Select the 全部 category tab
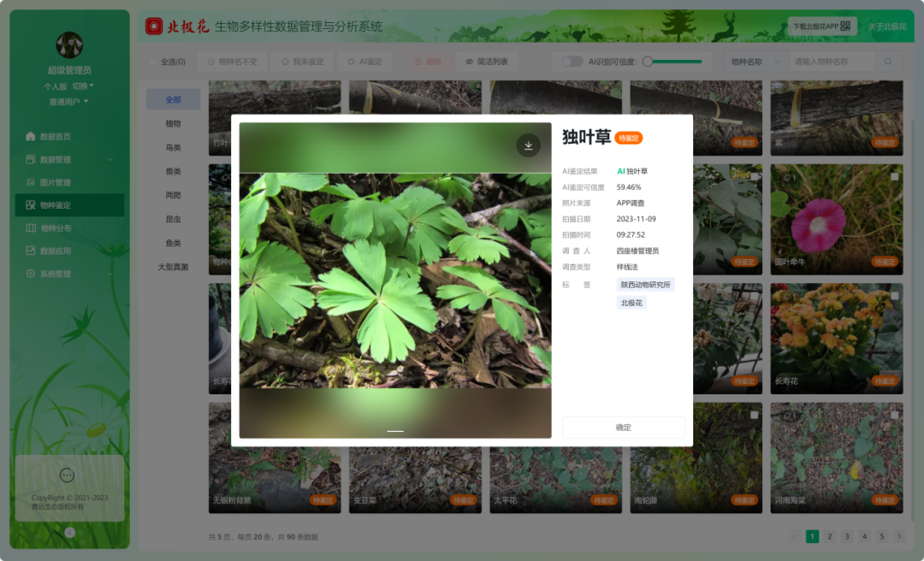The height and width of the screenshot is (561, 924). coord(173,99)
